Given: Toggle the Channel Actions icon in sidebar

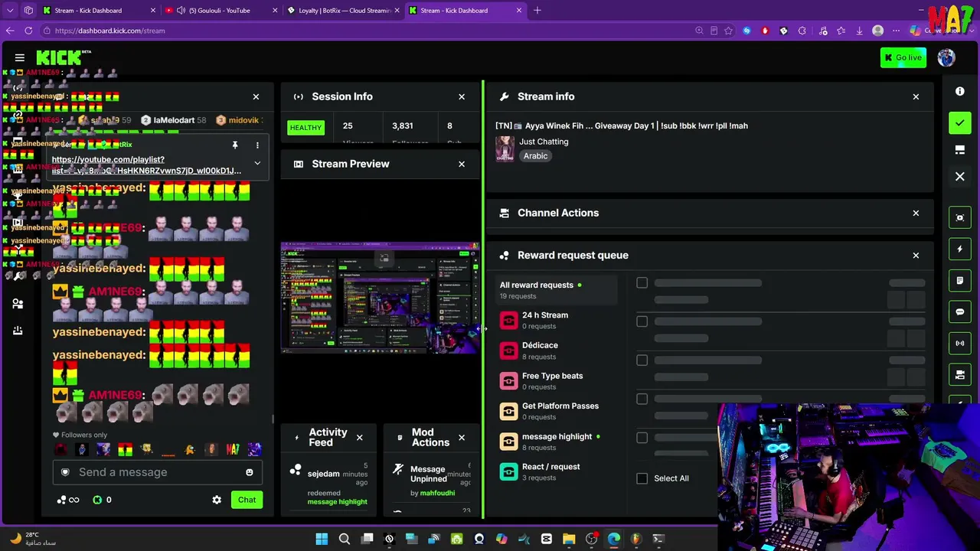Looking at the screenshot, I should (x=960, y=375).
